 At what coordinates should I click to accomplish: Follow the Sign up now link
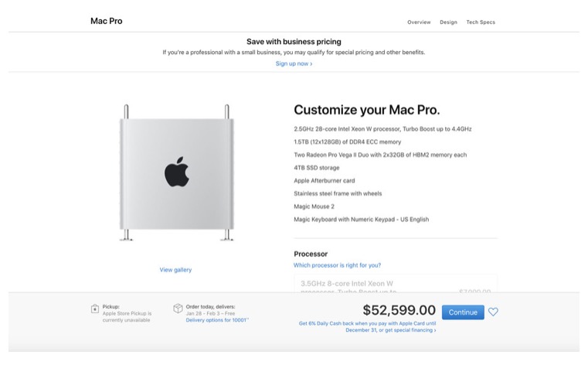point(294,63)
